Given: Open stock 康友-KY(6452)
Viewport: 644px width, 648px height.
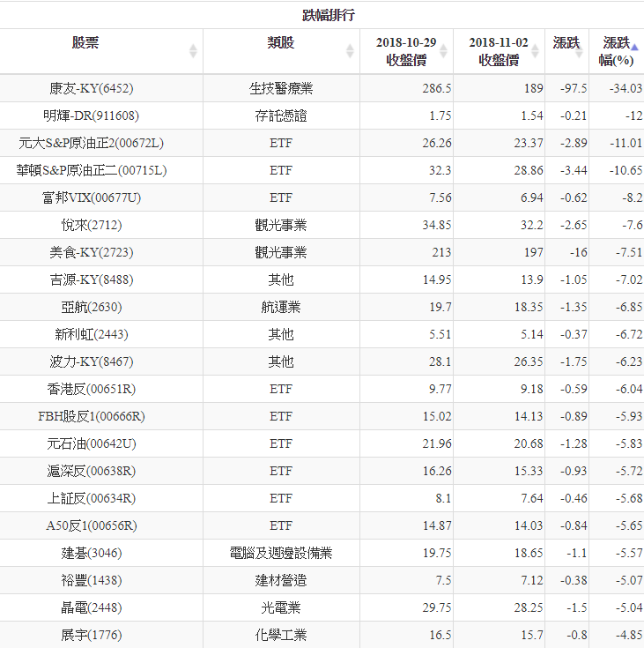Looking at the screenshot, I should tap(92, 88).
